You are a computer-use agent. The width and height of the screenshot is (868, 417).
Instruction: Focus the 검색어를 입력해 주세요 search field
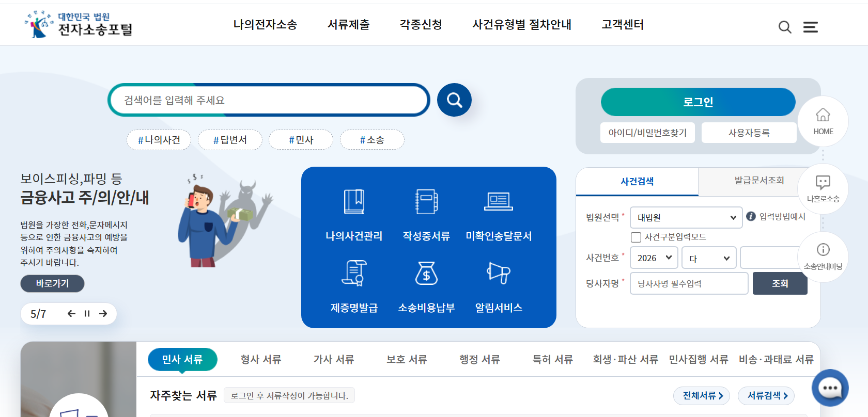(x=269, y=100)
